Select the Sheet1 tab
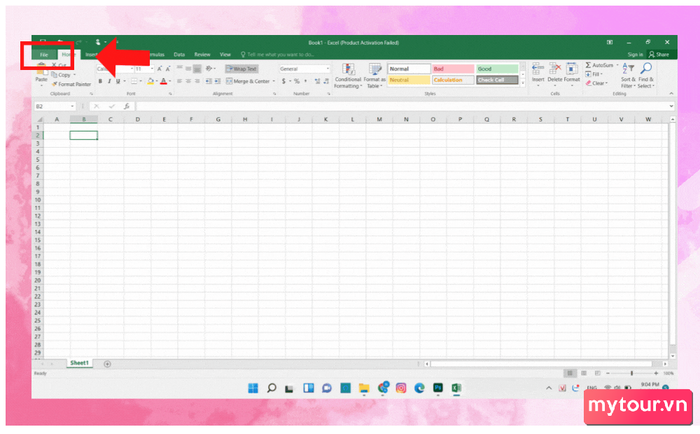 click(x=79, y=363)
